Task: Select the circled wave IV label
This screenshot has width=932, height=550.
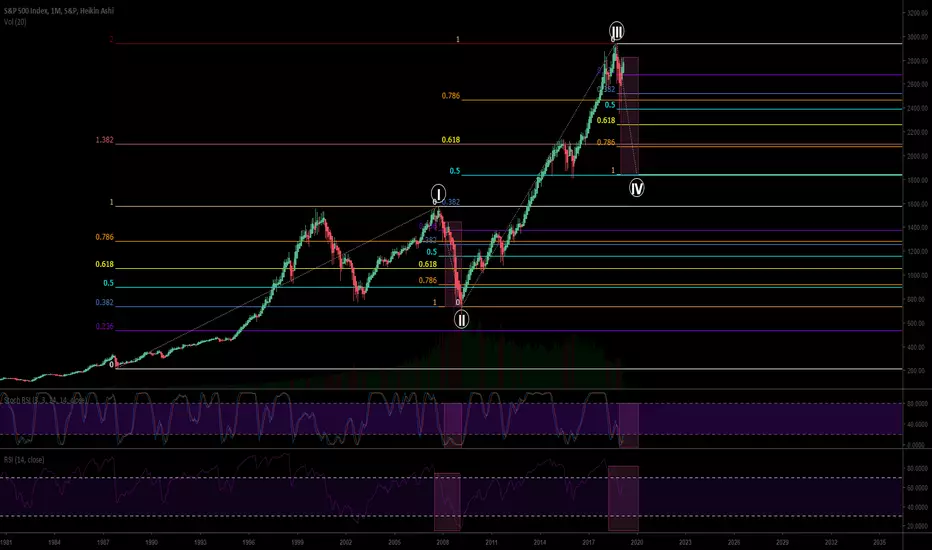Action: pos(637,188)
